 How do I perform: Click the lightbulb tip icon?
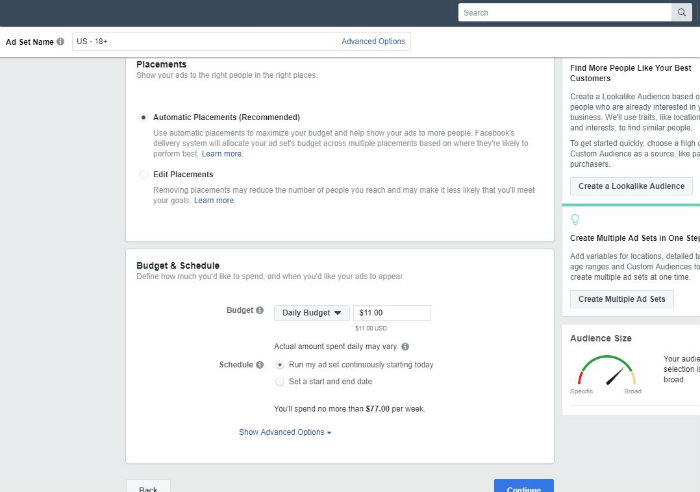[575, 219]
